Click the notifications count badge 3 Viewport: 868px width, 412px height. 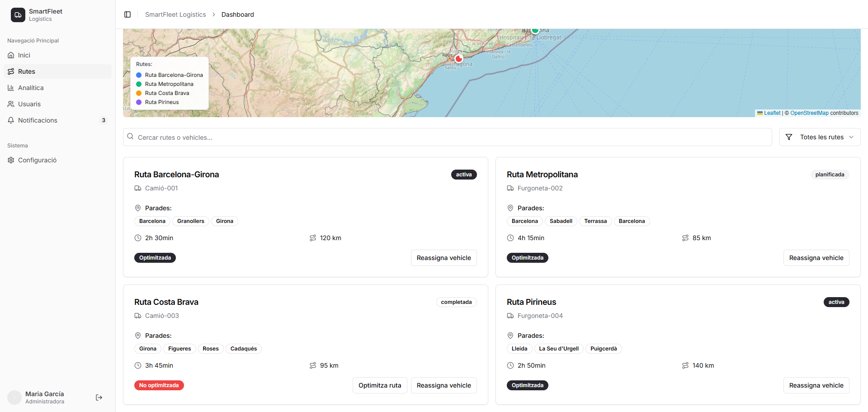pos(104,120)
